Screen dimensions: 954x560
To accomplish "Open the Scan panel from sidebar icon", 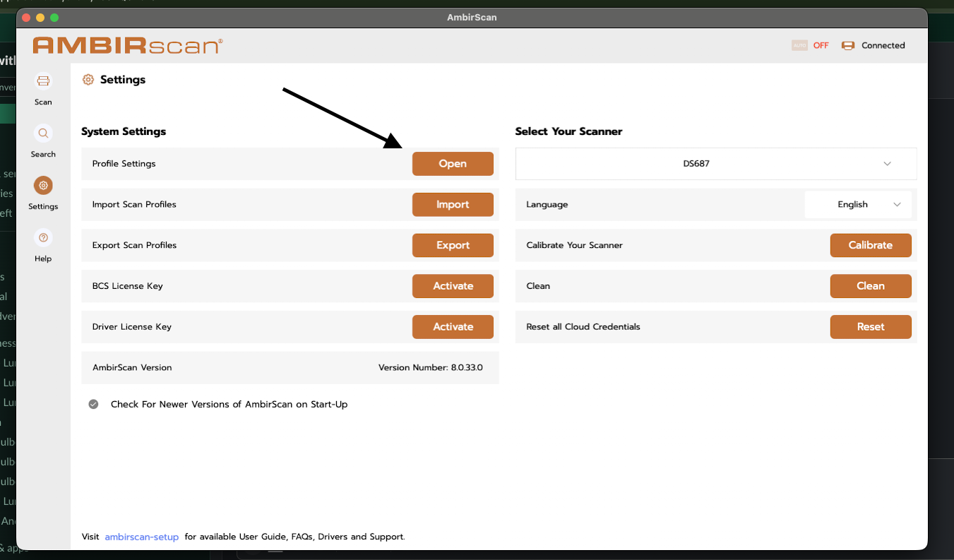I will tap(43, 81).
